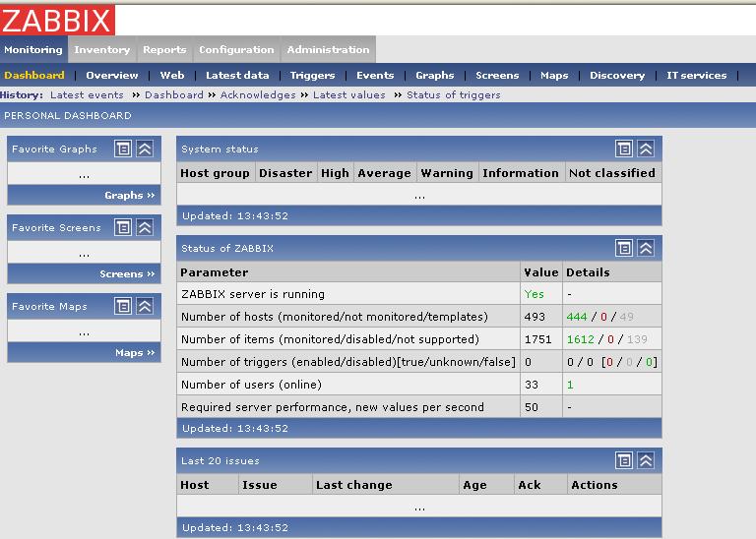Collapse the Favorite Screens widget
Screen dimensions: 756x539
145,227
